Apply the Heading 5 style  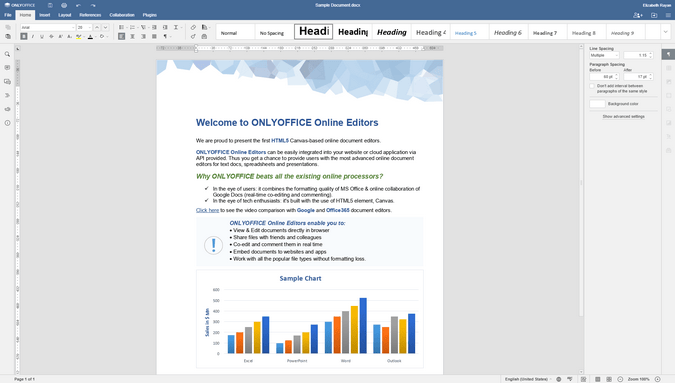pyautogui.click(x=469, y=32)
